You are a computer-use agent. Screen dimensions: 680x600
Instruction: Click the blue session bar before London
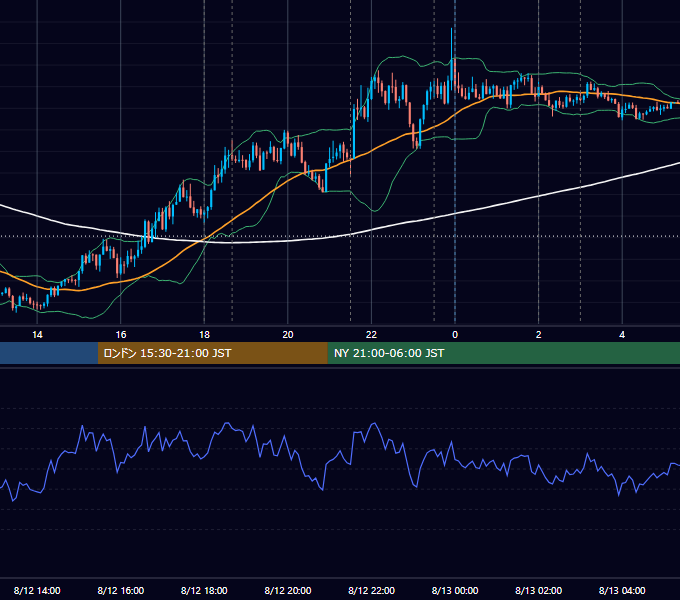click(49, 353)
